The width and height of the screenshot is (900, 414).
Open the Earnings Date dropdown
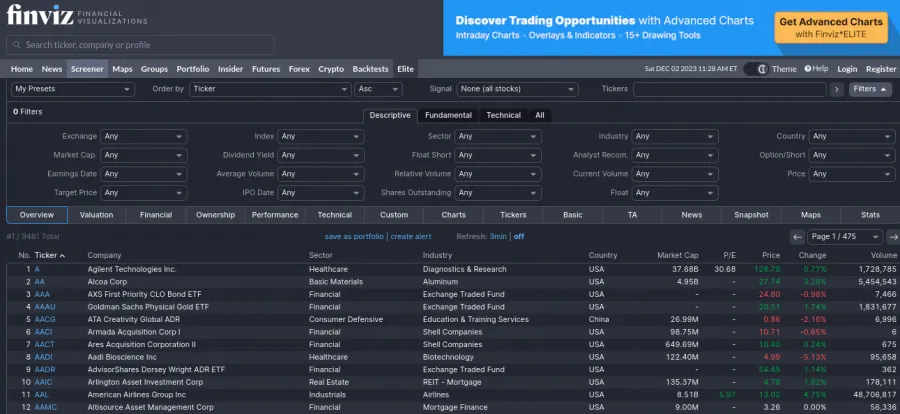click(x=143, y=174)
